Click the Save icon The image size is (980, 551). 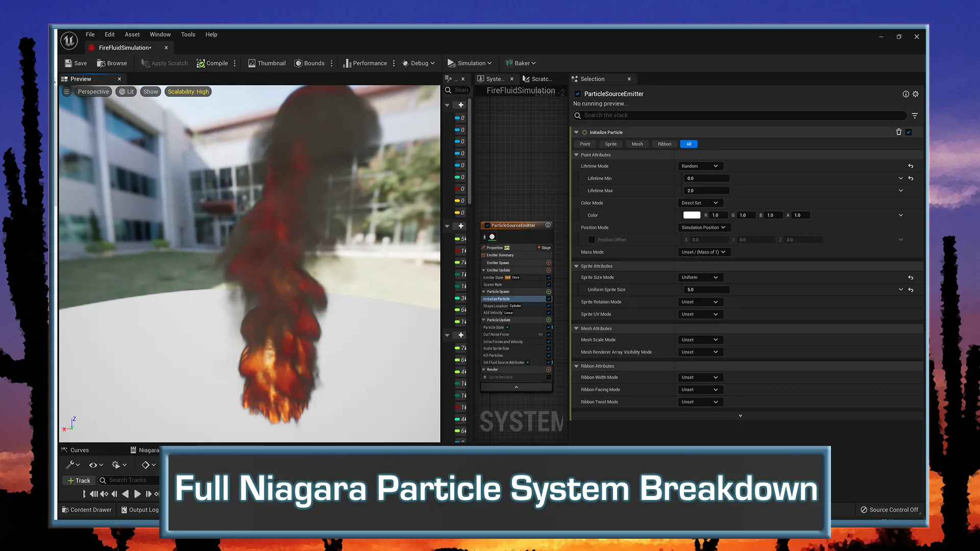(x=69, y=63)
